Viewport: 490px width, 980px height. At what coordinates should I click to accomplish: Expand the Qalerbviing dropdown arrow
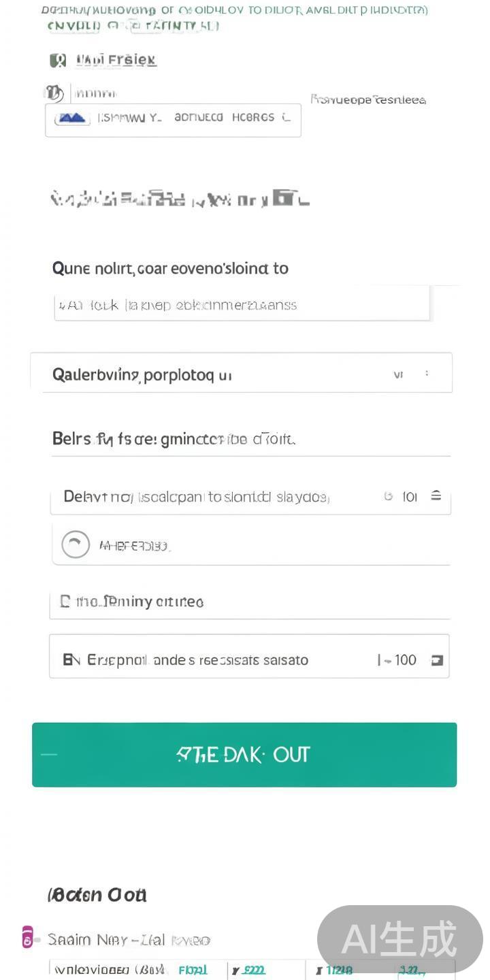398,374
